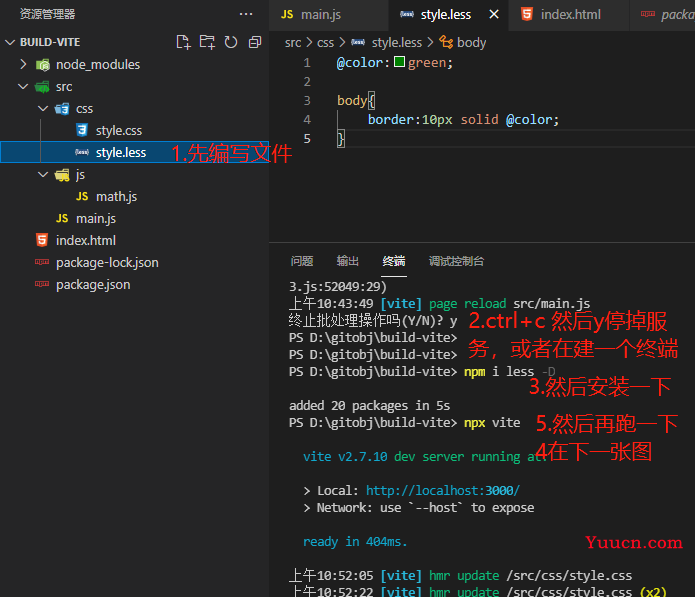Click the src breadcrumb segment

coord(293,43)
